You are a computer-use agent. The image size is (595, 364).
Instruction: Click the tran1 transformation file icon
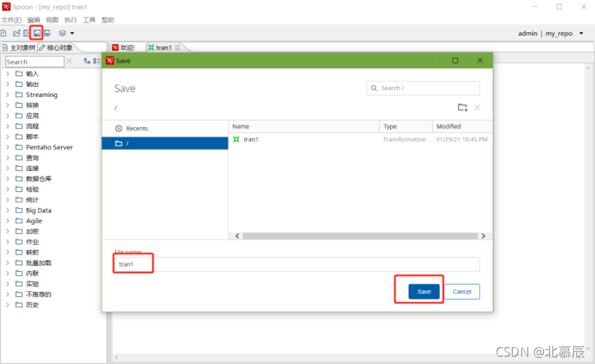click(236, 139)
